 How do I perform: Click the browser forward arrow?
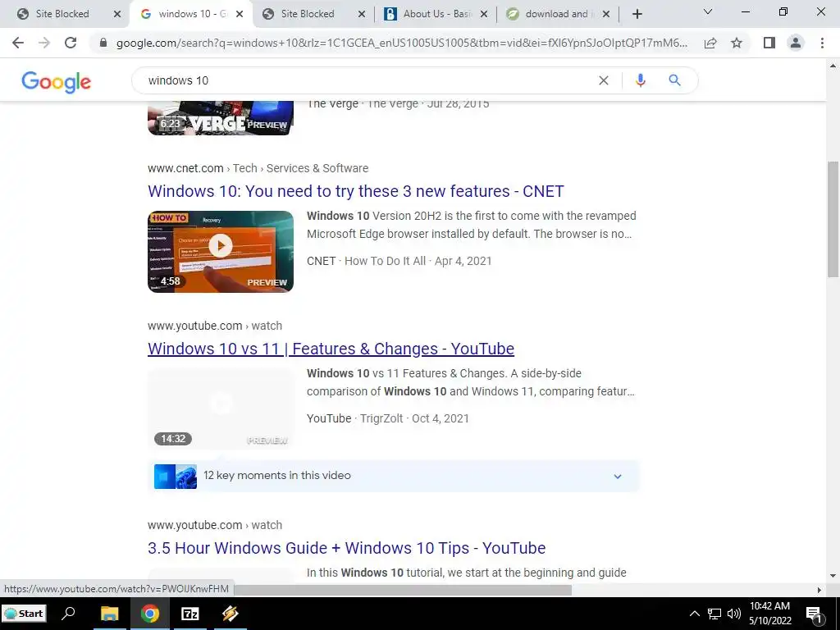pyautogui.click(x=44, y=43)
